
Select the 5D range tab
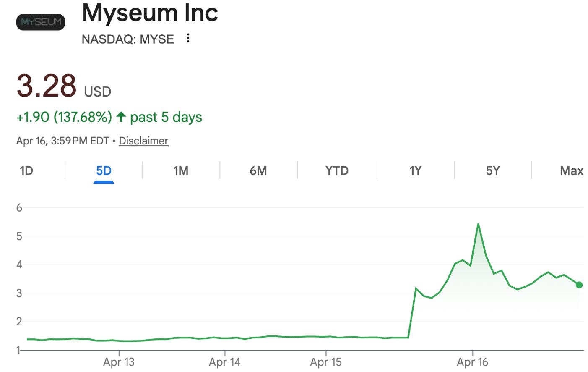[104, 170]
